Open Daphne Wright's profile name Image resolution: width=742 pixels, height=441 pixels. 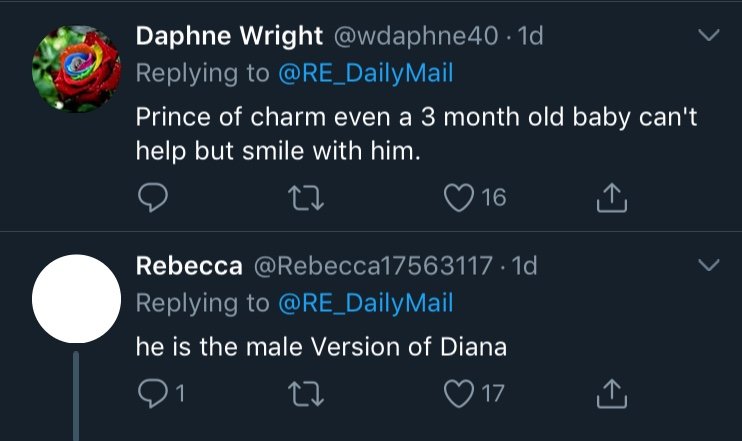pyautogui.click(x=229, y=36)
